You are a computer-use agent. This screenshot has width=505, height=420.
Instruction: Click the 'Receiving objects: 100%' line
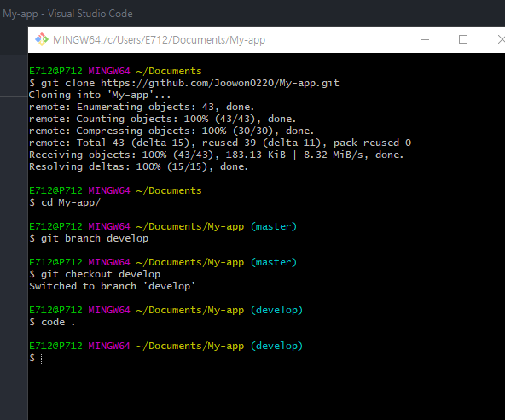[216, 155]
